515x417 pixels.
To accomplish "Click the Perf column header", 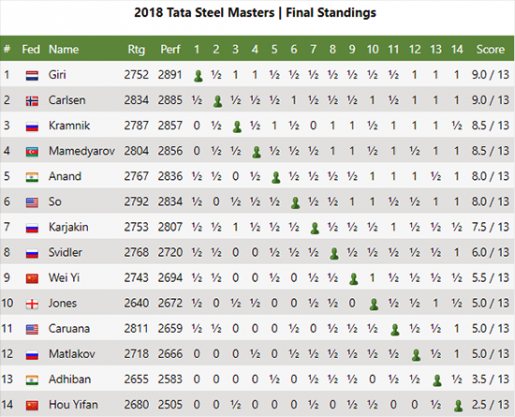I will [x=170, y=49].
